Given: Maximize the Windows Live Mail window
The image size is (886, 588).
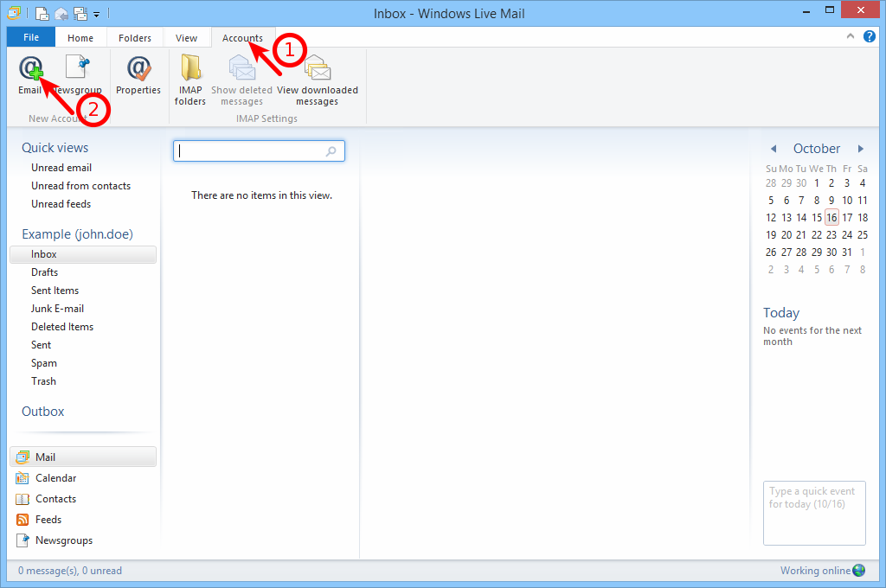Looking at the screenshot, I should point(830,10).
